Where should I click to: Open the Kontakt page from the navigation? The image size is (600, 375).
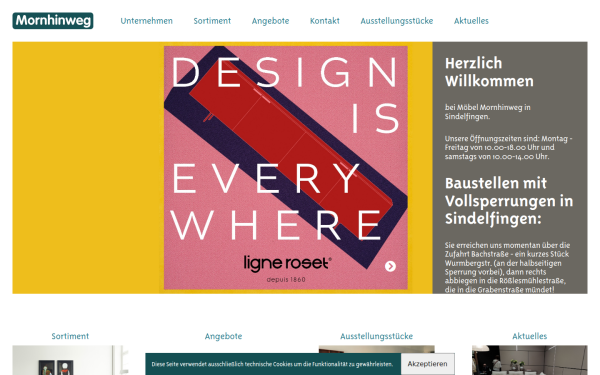pos(324,21)
